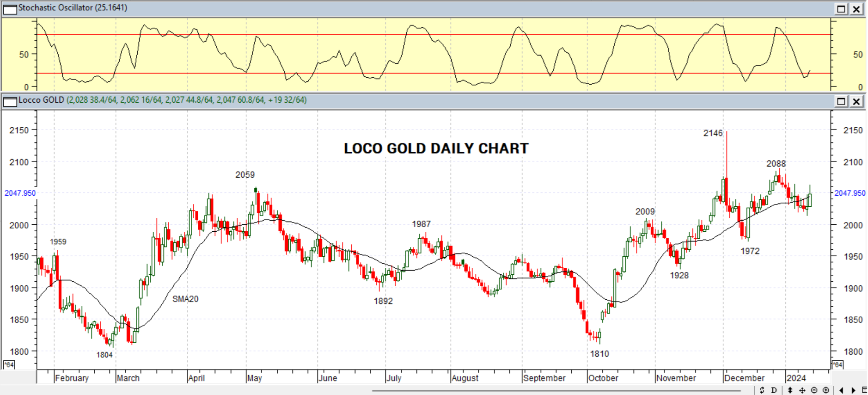Screen dimensions: 868x395
Task: Select the D daily periodicity button
Action: 774,390
